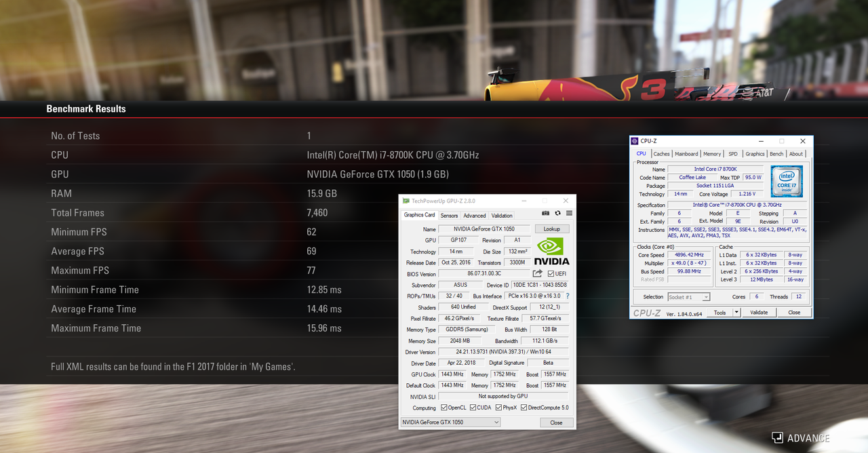Viewport: 868px width, 453px height.
Task: Click the Maximum Frame Time value 15.96 ms
Action: pyautogui.click(x=324, y=328)
